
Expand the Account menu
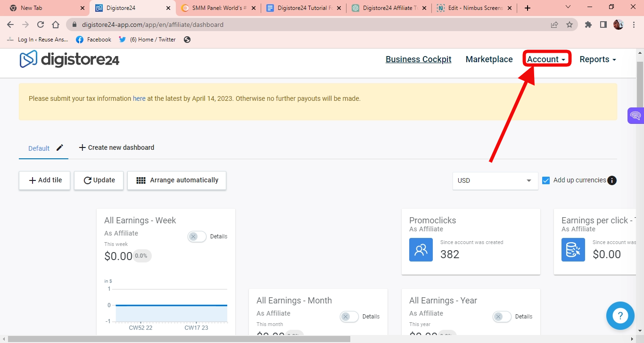(x=546, y=59)
